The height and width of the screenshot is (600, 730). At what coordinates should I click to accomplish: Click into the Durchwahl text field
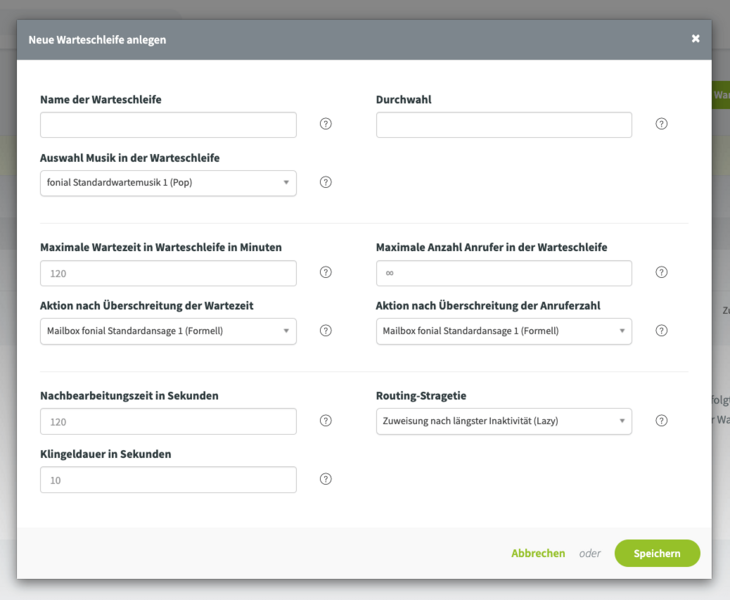pos(503,125)
